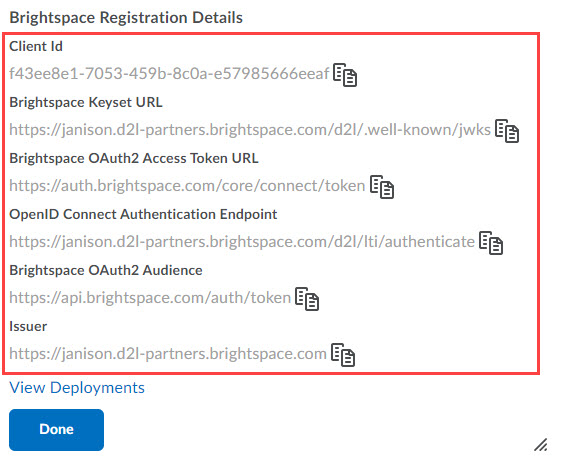The width and height of the screenshot is (563, 460).
Task: Copy the Issuer URL
Action: (343, 355)
